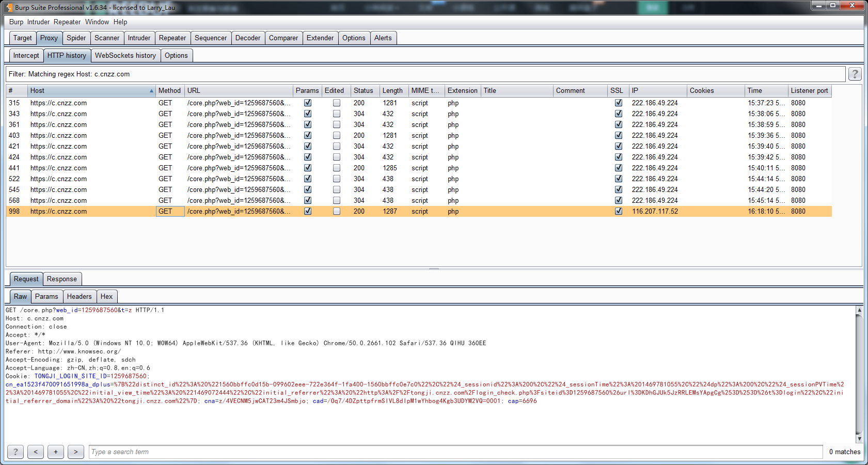Image resolution: width=868 pixels, height=465 pixels.
Task: Click the search term input field
Action: (455, 452)
